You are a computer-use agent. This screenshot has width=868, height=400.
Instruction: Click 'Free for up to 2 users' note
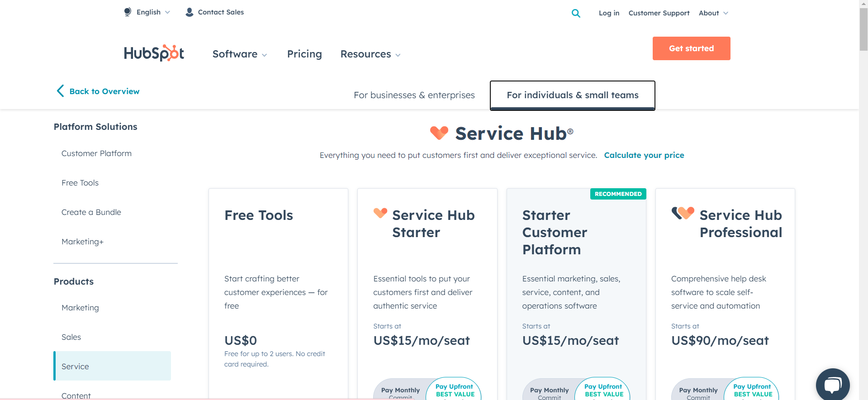point(275,359)
